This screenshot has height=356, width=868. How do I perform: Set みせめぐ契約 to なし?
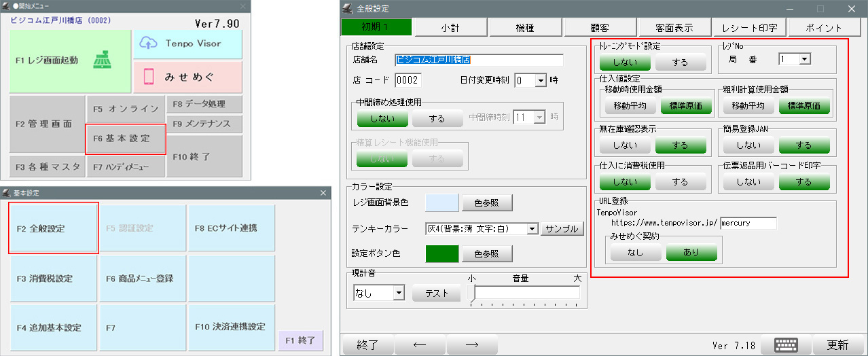tap(636, 252)
